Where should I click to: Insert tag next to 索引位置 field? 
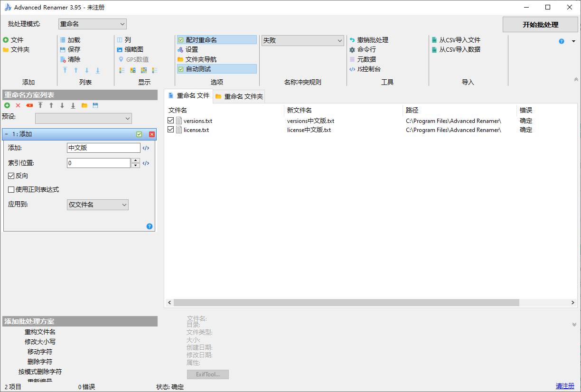(146, 163)
